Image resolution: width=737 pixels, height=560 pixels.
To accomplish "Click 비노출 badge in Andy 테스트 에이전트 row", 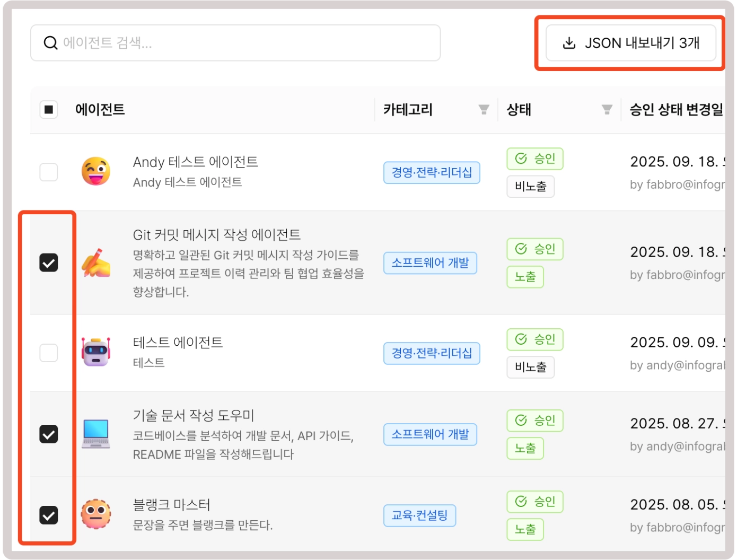I will (530, 186).
